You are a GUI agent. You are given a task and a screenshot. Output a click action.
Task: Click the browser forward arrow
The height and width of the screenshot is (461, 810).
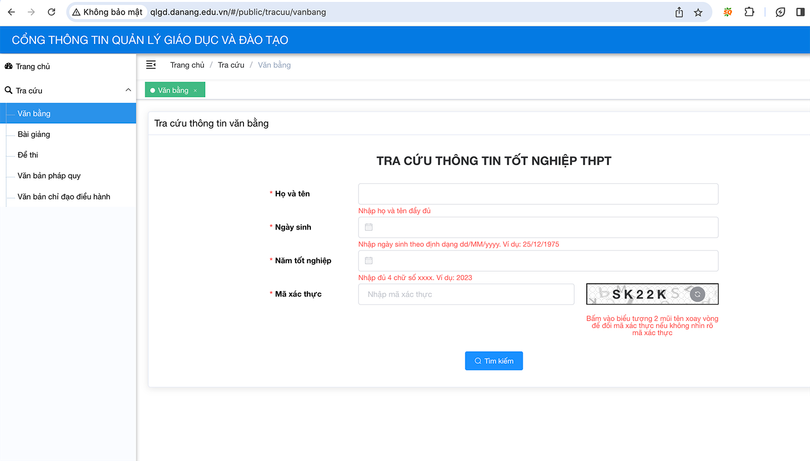coord(31,12)
